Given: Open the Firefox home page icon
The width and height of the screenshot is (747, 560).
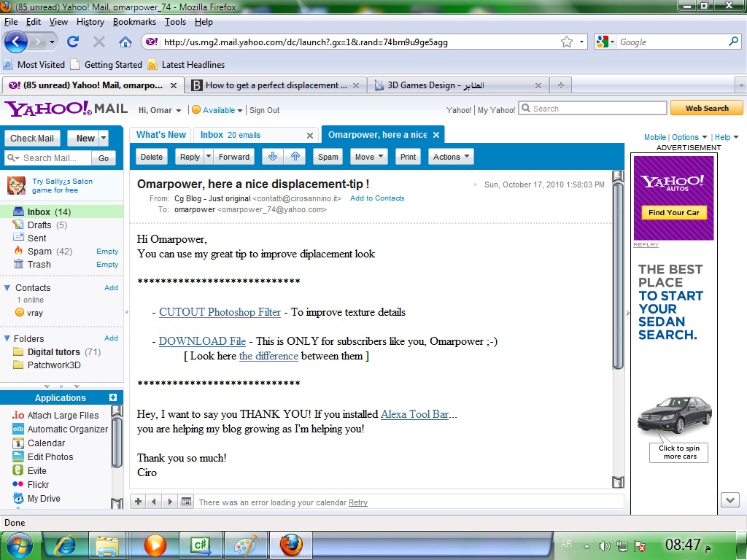Looking at the screenshot, I should [125, 42].
